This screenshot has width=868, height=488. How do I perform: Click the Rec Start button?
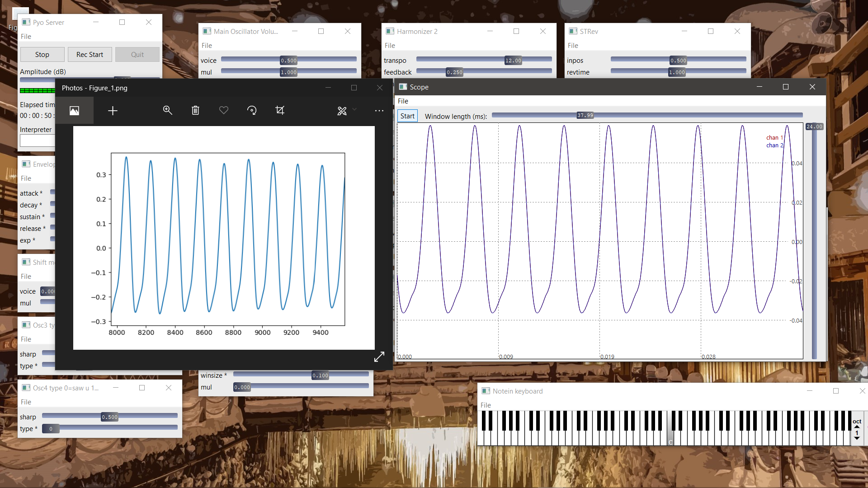90,55
